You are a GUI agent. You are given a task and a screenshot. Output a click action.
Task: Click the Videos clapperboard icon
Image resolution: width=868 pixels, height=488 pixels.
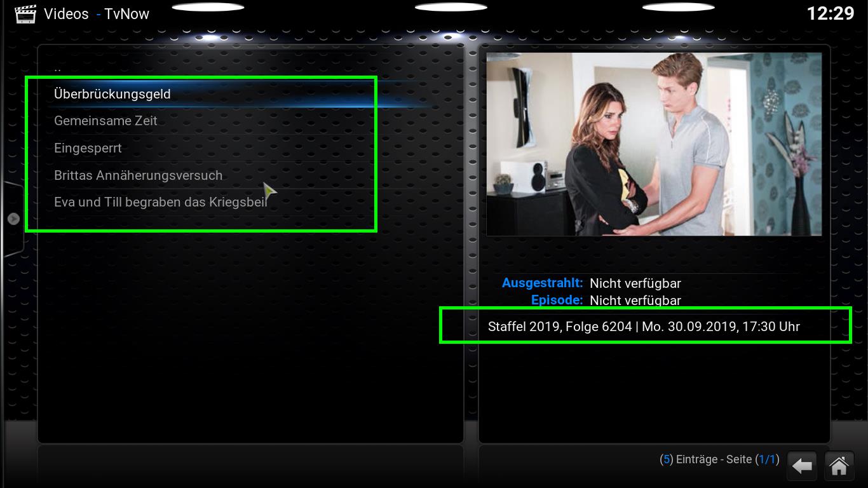click(25, 14)
